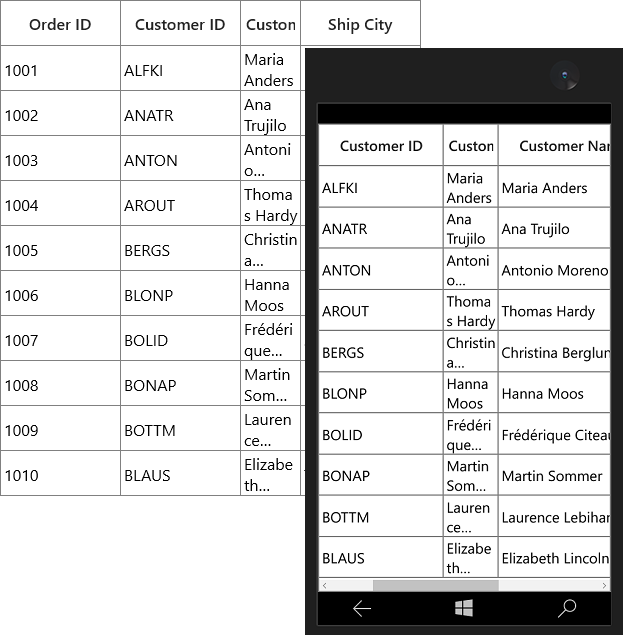Screen dimensions: 623x635
Task: Select cell 1010 in desktop grid
Action: 60,473
